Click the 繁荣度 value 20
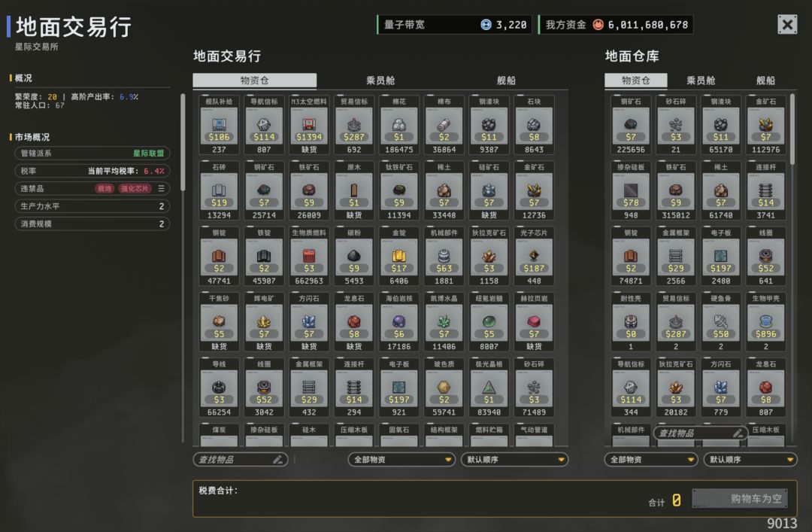812x532 pixels. pyautogui.click(x=53, y=97)
